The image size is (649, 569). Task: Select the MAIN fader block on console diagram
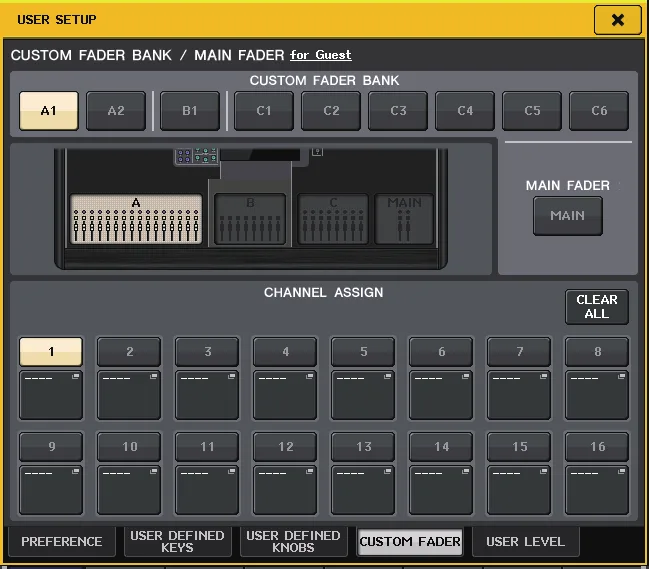[404, 219]
